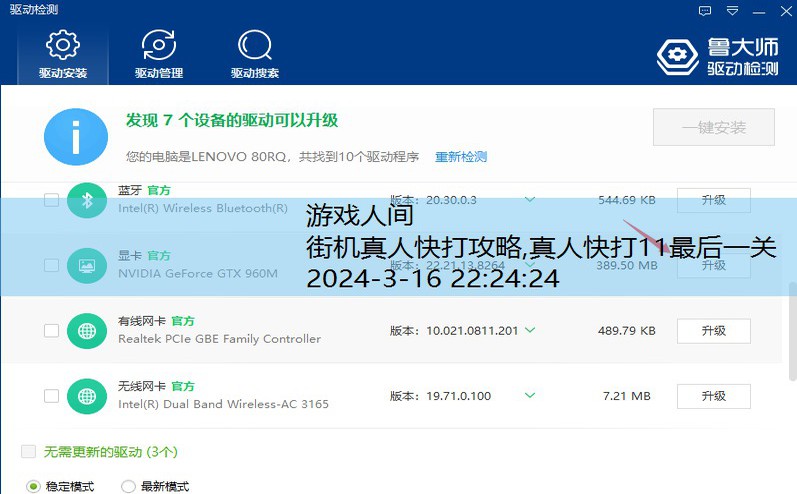Click 升级 for Intel Dual Band Wireless-AC 3165

(x=714, y=396)
